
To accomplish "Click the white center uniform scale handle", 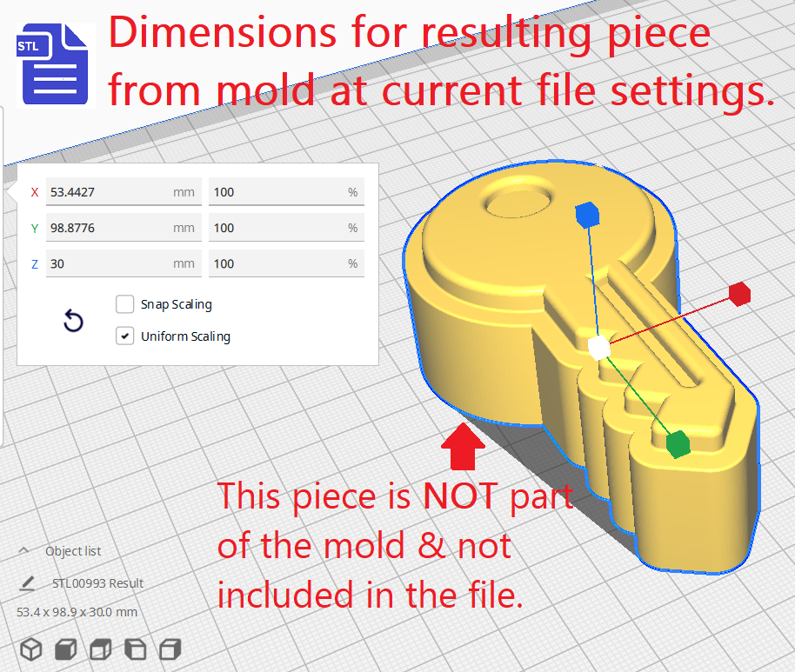I will [x=598, y=348].
